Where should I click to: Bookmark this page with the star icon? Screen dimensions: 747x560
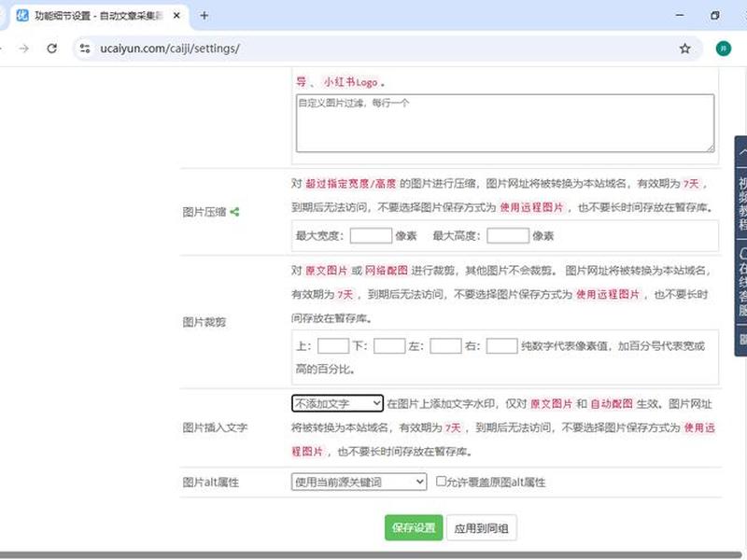coord(684,49)
